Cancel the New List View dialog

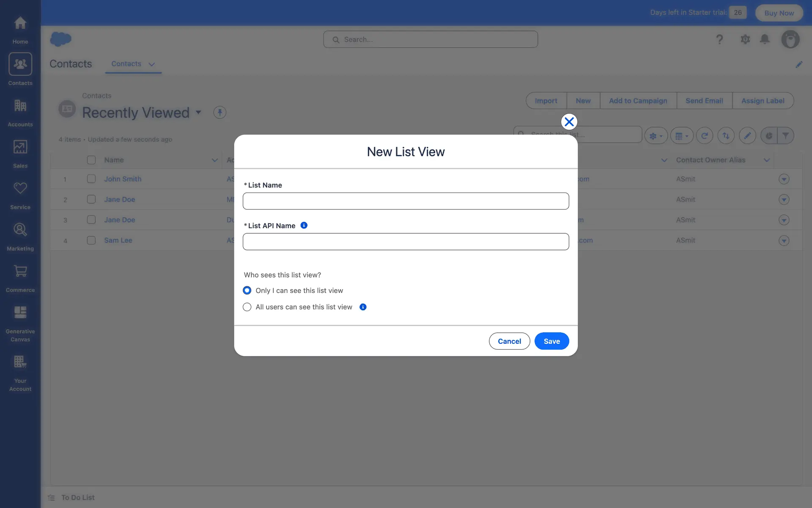tap(509, 341)
